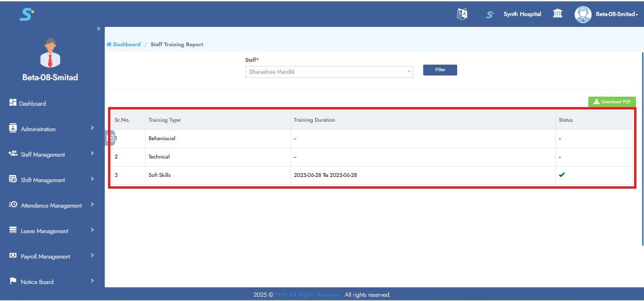Expand the Leave Management chevron
The height and width of the screenshot is (301, 644).
[x=92, y=230]
